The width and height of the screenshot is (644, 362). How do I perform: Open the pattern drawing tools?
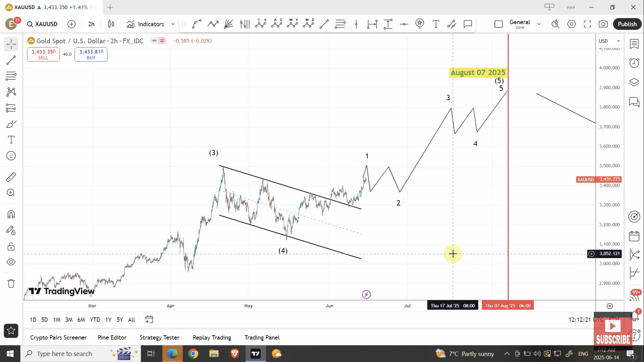pos(11,92)
